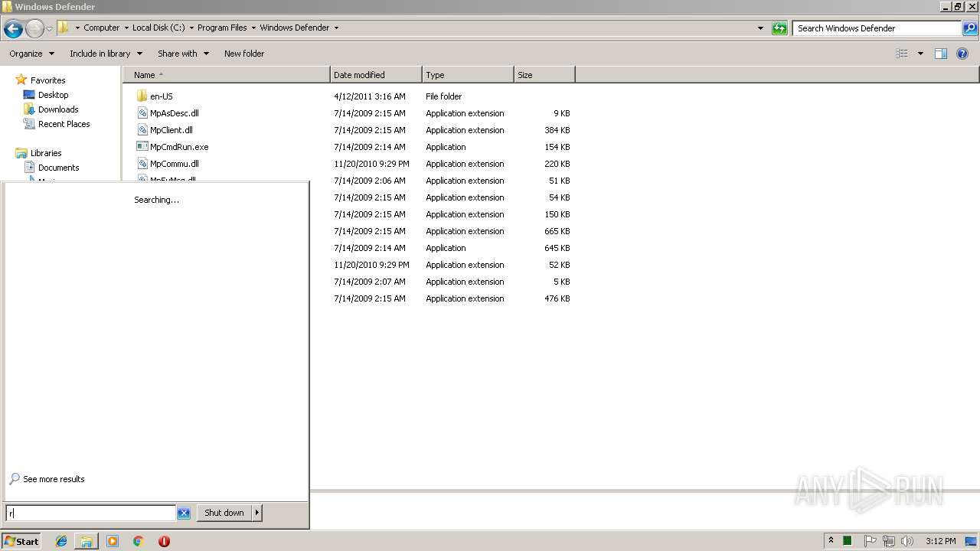
Task: Click Windows Defender breadcrumb
Action: tap(295, 28)
